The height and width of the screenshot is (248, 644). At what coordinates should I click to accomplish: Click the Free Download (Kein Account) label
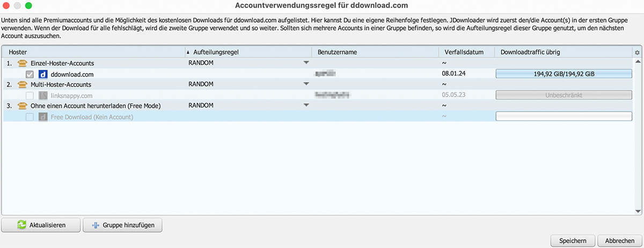click(92, 116)
